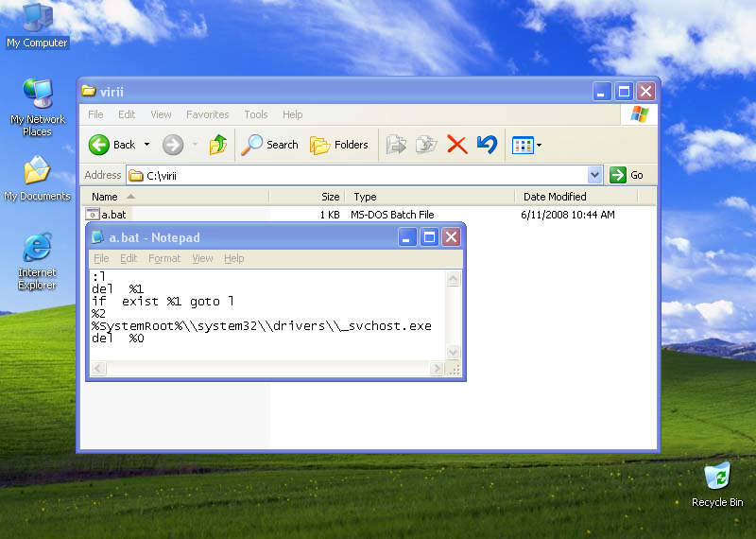Click Notepad vertical scrollbar down arrow
Viewport: 756px width, 539px height.
point(454,352)
